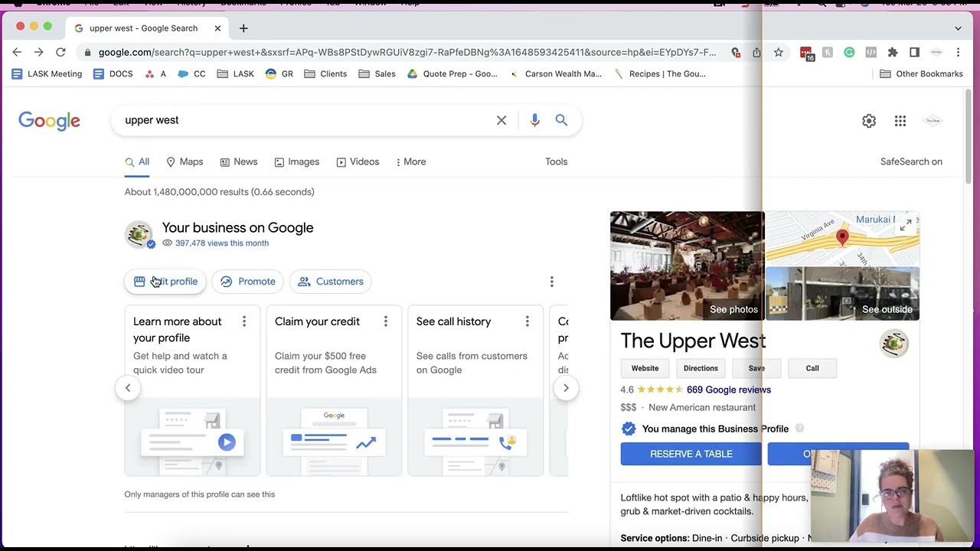980x551 pixels.
Task: Start voice search with microphone icon
Action: pos(534,120)
